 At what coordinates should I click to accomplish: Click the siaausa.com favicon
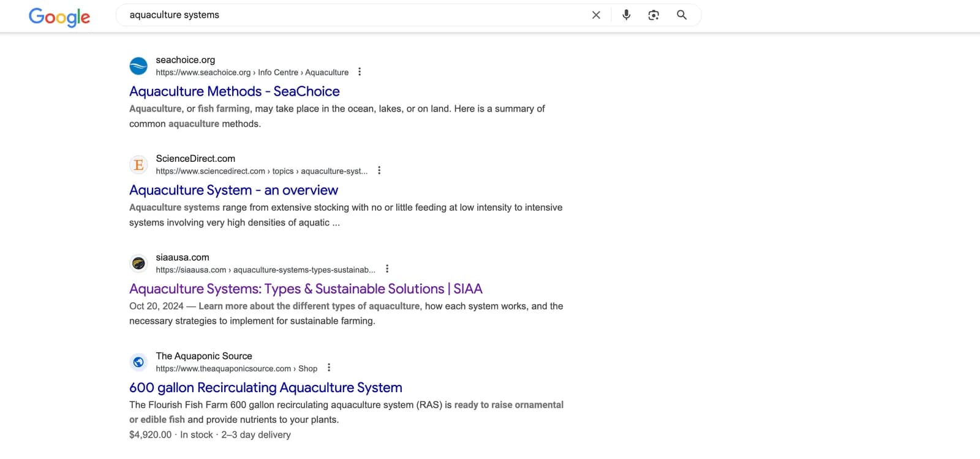[x=138, y=263]
